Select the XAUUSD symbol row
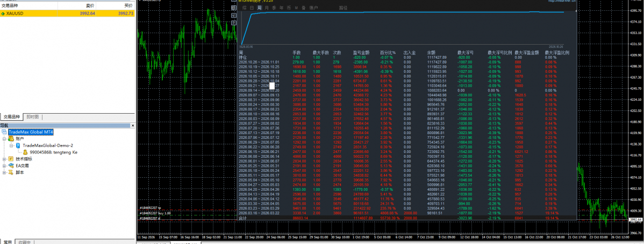This screenshot has height=244, width=644. point(67,13)
